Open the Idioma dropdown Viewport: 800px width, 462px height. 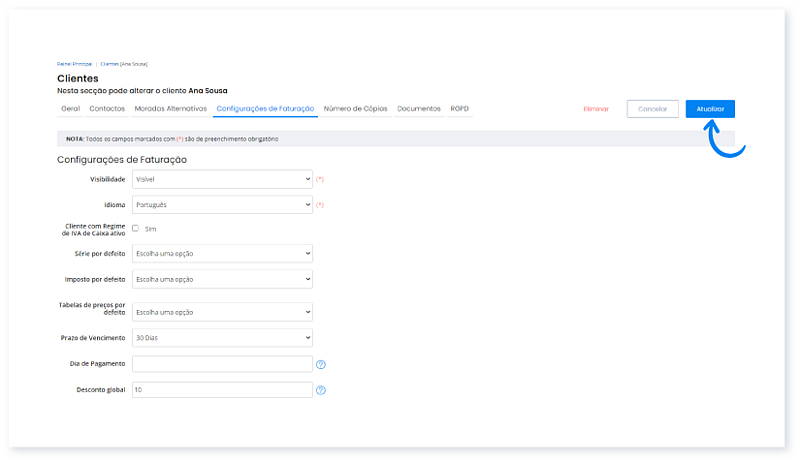tap(222, 204)
